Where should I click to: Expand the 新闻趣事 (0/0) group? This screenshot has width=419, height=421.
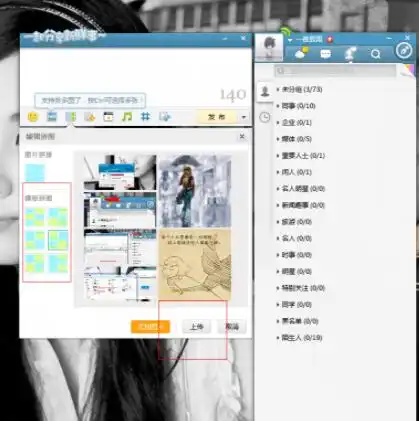click(300, 205)
